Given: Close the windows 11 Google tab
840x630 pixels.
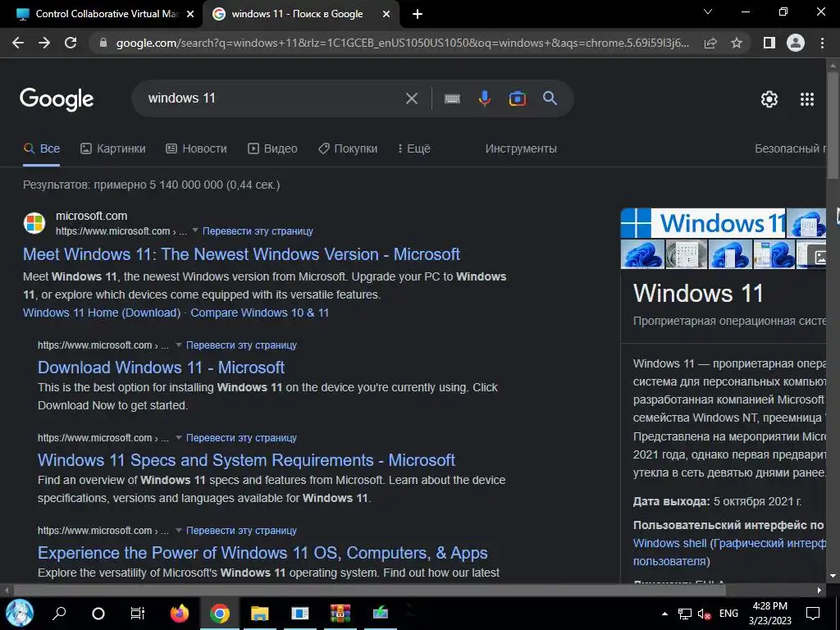Looking at the screenshot, I should coord(386,14).
